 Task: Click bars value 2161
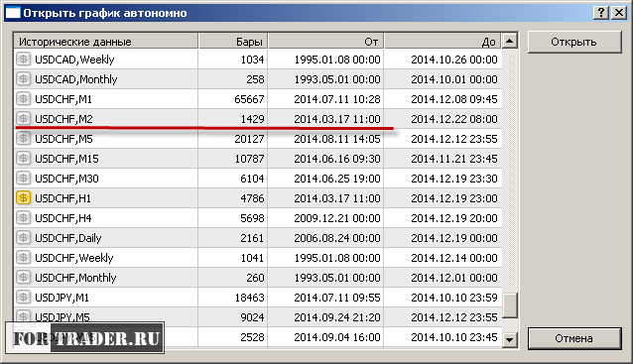252,238
